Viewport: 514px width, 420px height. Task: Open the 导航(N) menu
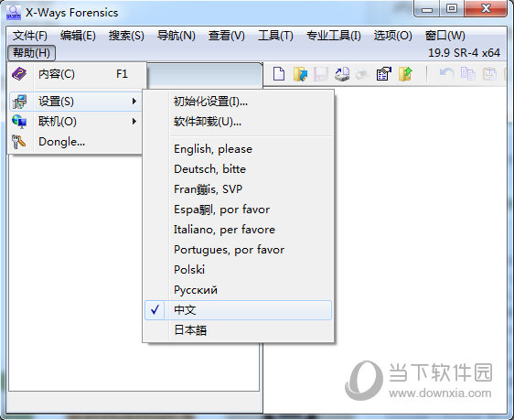point(177,36)
